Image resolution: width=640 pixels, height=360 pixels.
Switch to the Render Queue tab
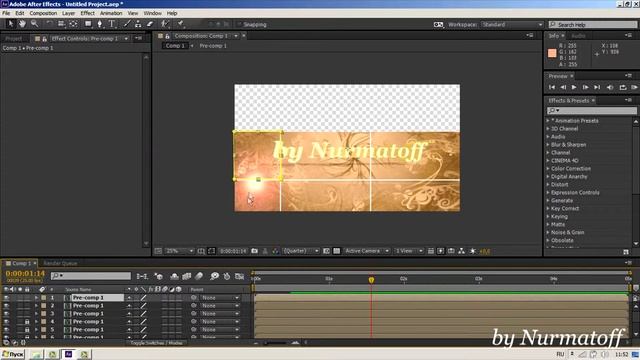60,263
